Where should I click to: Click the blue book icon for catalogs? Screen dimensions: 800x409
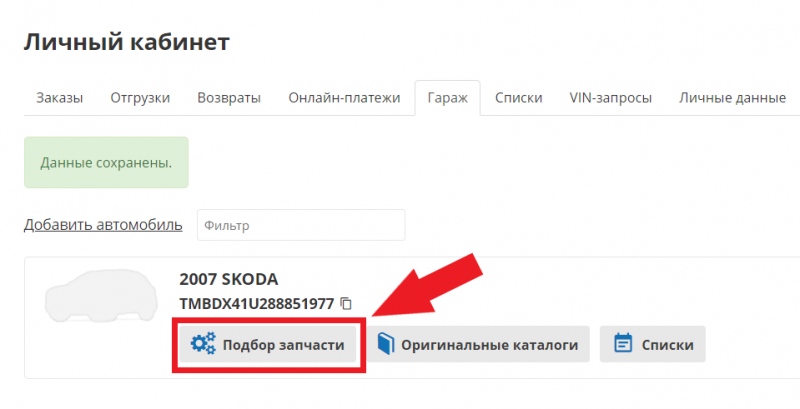[x=386, y=344]
